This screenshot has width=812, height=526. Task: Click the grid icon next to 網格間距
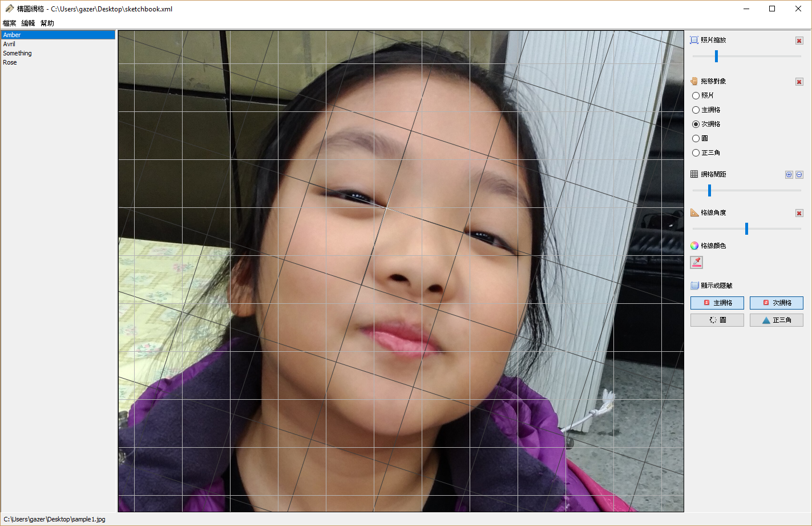(x=694, y=174)
